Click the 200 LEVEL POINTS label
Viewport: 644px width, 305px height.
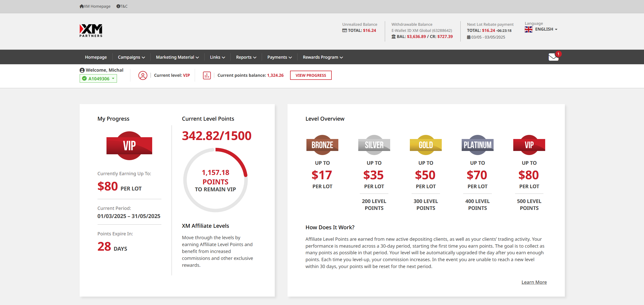point(374,205)
